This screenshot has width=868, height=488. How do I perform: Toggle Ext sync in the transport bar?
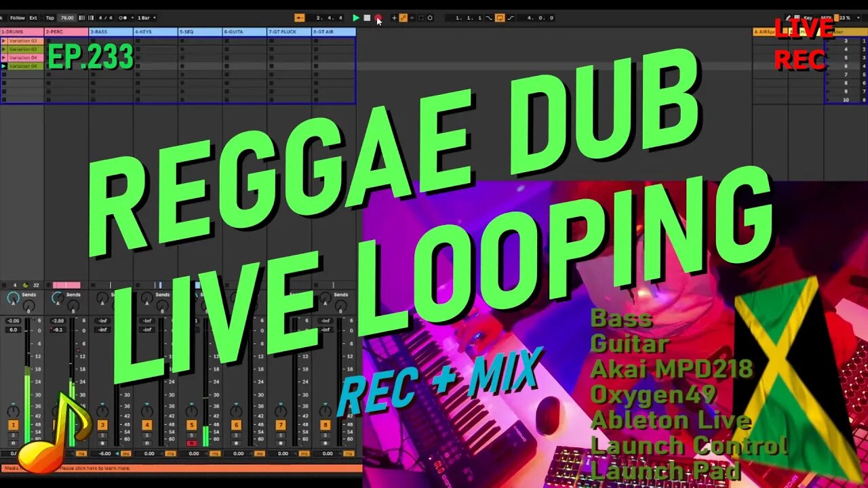click(33, 18)
